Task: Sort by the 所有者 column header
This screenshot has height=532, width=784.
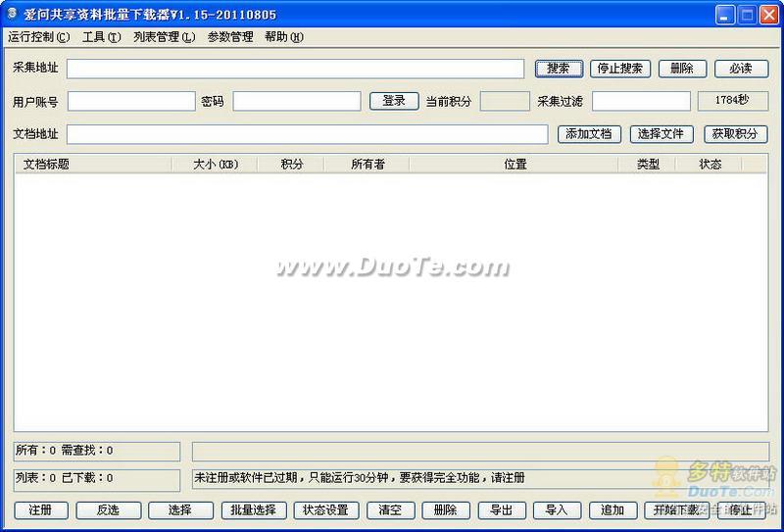Action: click(x=367, y=164)
